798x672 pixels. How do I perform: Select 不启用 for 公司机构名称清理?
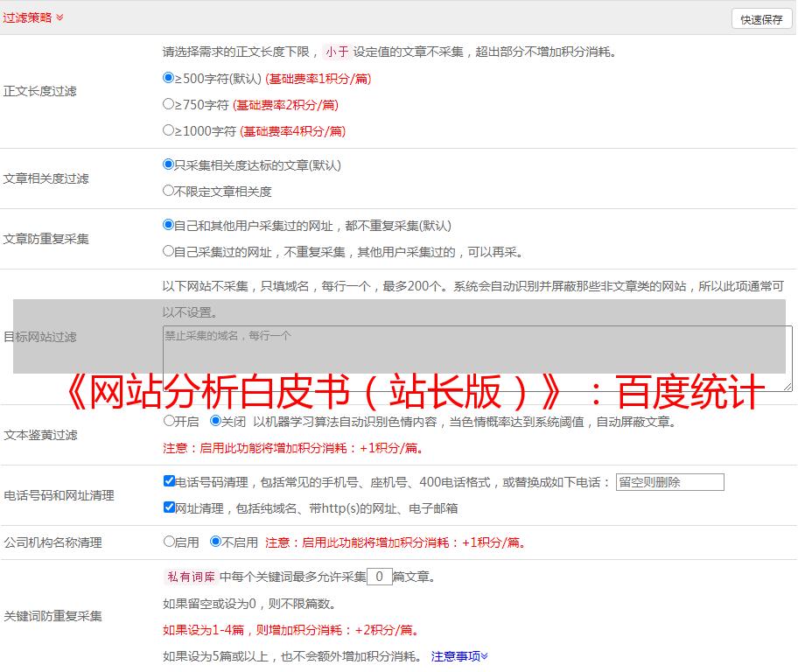tap(216, 541)
